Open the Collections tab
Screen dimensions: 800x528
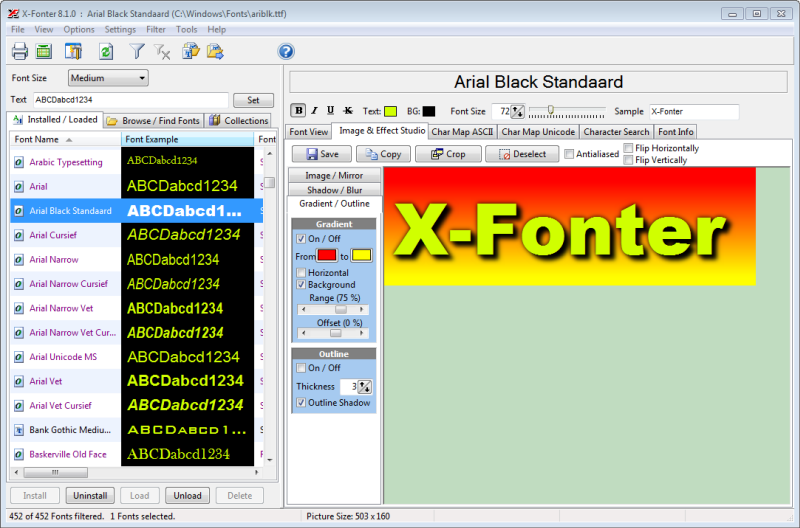coord(239,121)
